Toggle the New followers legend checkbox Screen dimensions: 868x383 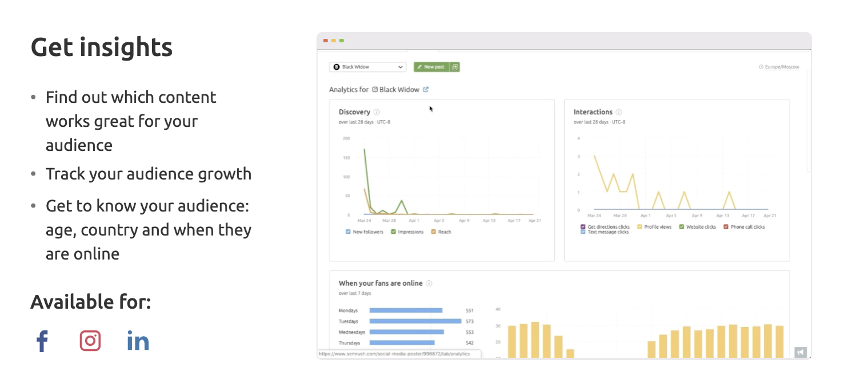click(348, 232)
